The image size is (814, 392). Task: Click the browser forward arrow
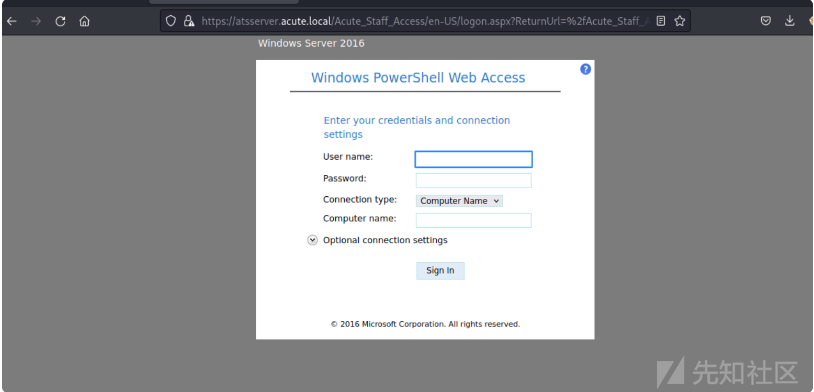(36, 21)
